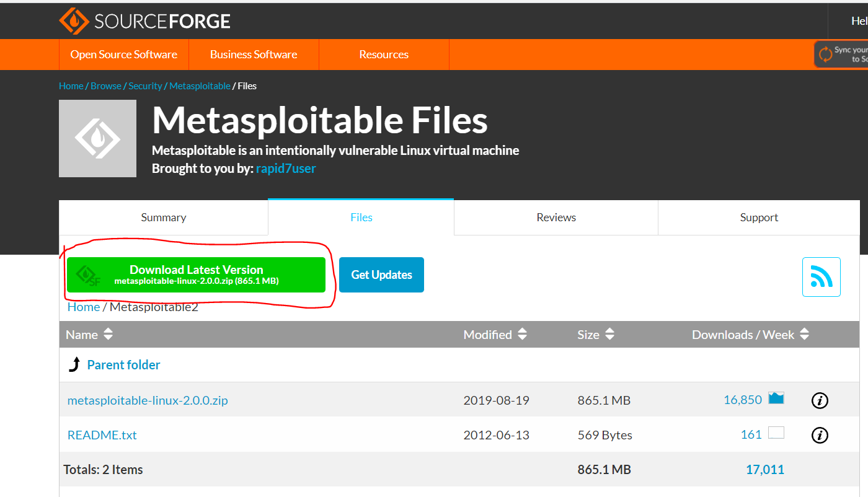Click the Metasploitable Files heading
Screen dimensions: 868x497
(x=320, y=120)
